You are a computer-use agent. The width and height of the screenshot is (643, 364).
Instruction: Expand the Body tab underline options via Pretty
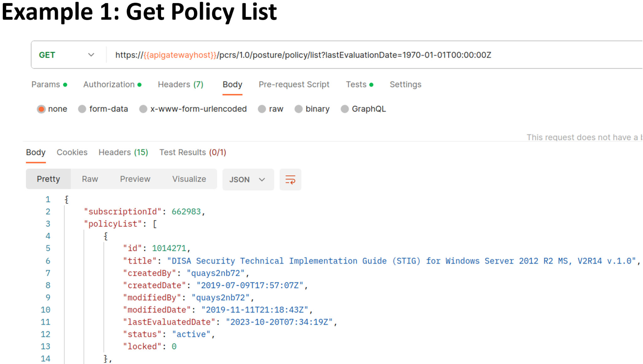(x=48, y=179)
